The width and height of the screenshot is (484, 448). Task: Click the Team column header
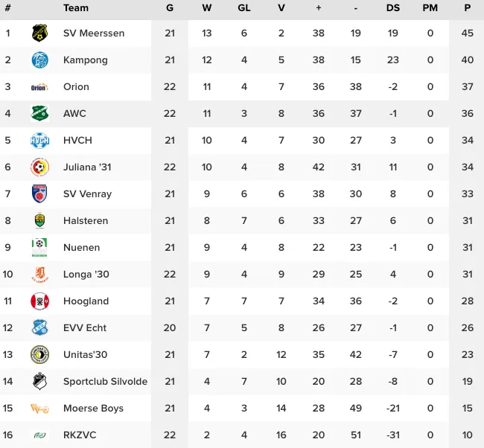(76, 8)
